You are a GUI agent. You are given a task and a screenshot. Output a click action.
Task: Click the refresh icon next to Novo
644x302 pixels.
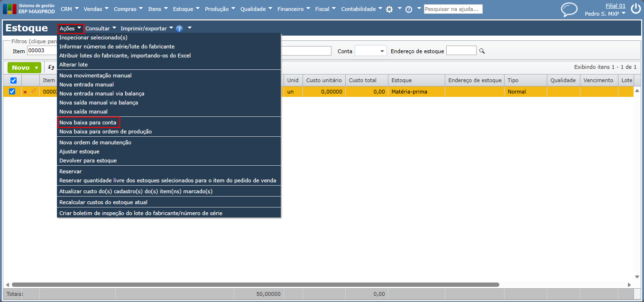click(x=51, y=68)
